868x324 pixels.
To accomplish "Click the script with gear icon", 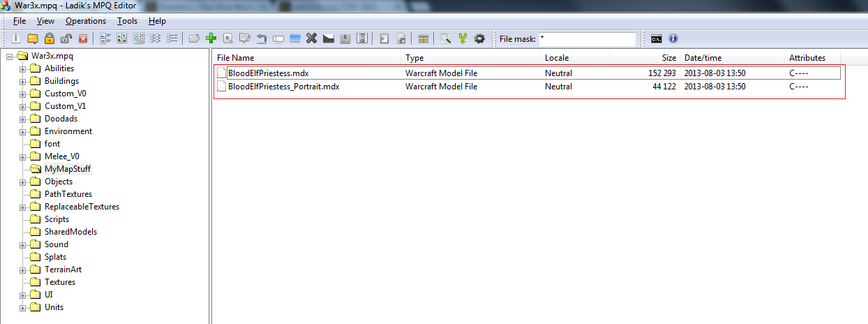I will (x=401, y=38).
